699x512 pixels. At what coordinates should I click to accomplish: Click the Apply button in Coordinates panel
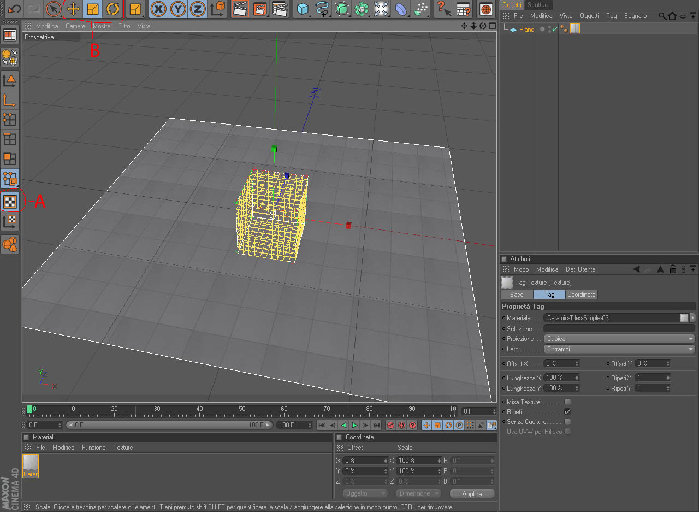(x=472, y=493)
